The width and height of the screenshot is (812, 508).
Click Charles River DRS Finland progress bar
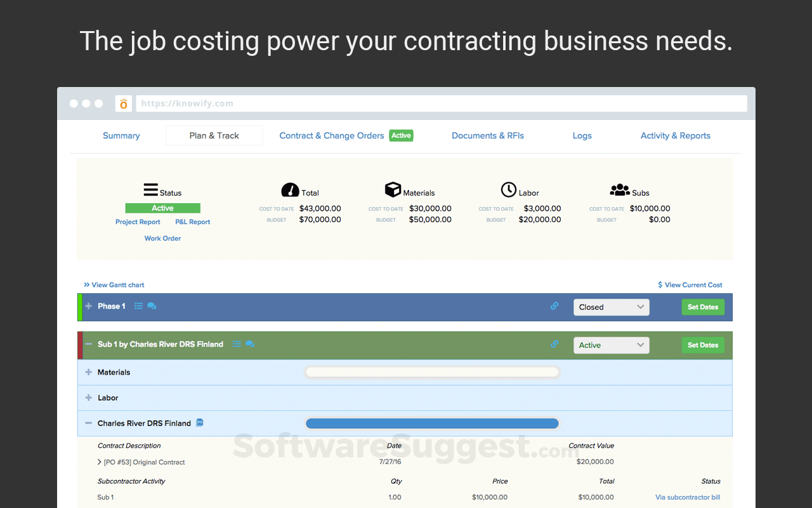[x=431, y=423]
